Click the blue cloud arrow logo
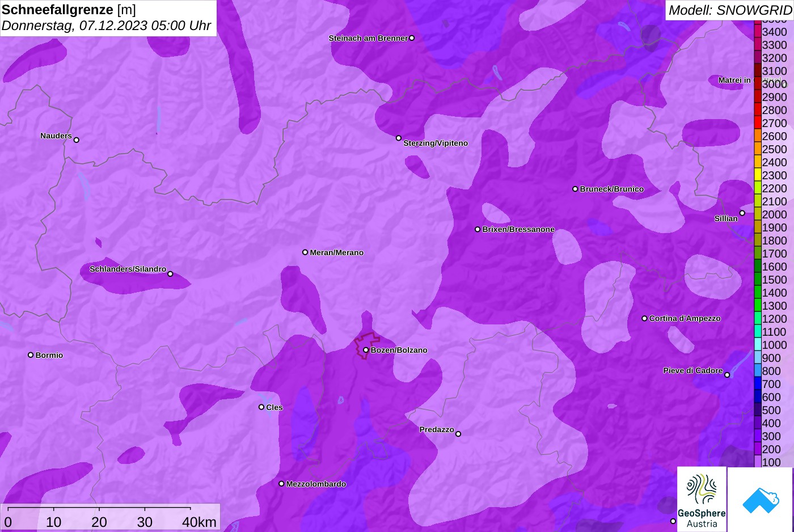Viewport: 794px width, 532px height. click(761, 500)
